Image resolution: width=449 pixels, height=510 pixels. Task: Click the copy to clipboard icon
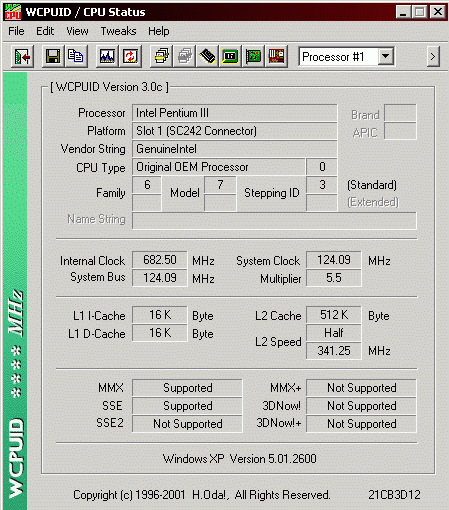pos(76,57)
